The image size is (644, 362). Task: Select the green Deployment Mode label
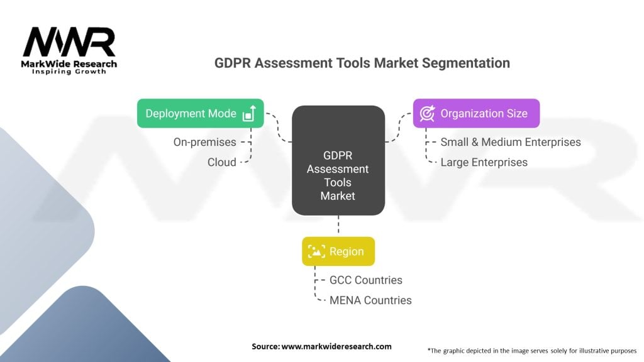coord(191,113)
